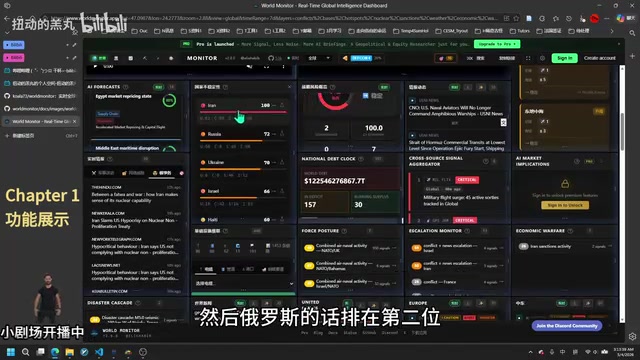Click info icon beside ESCALATION MONITOR title

[x=467, y=231]
